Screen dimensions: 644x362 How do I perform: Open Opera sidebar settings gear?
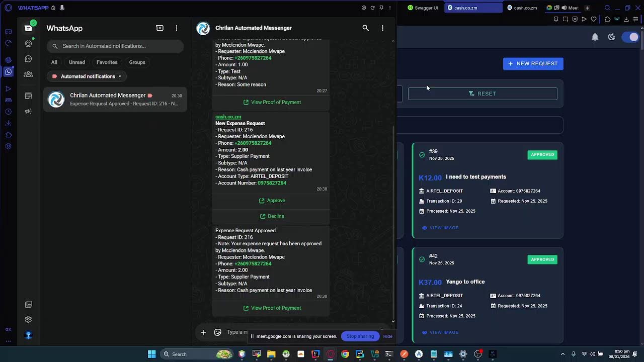(8, 146)
